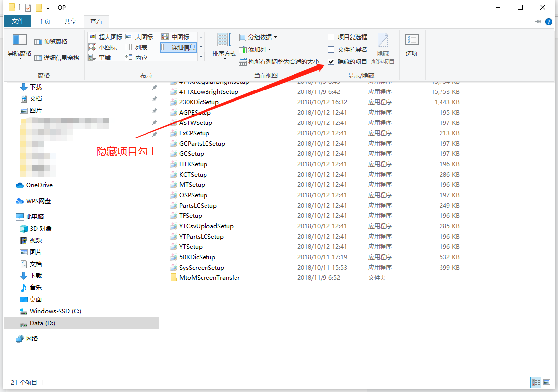
Task: Open the ribbon help icon
Action: tap(549, 22)
